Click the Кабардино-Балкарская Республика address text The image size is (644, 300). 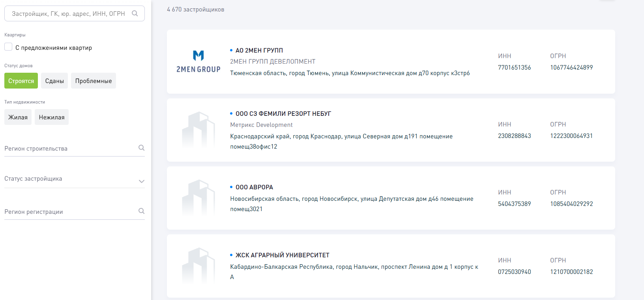354,272
